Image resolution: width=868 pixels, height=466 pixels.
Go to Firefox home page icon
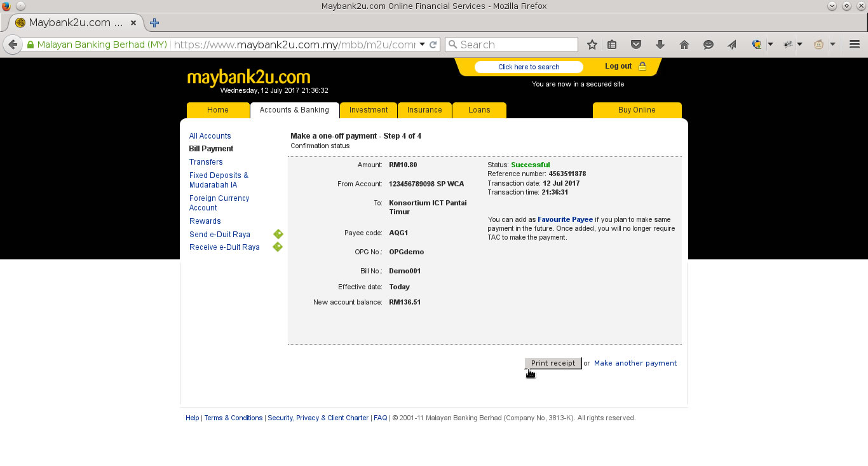684,45
